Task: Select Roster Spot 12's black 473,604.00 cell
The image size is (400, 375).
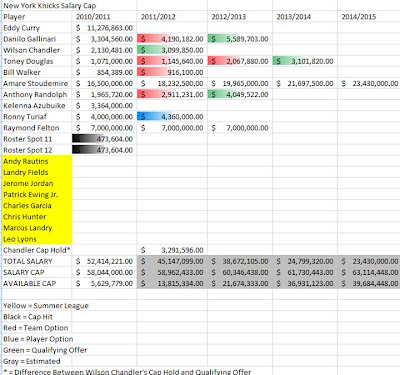Action: [x=104, y=150]
